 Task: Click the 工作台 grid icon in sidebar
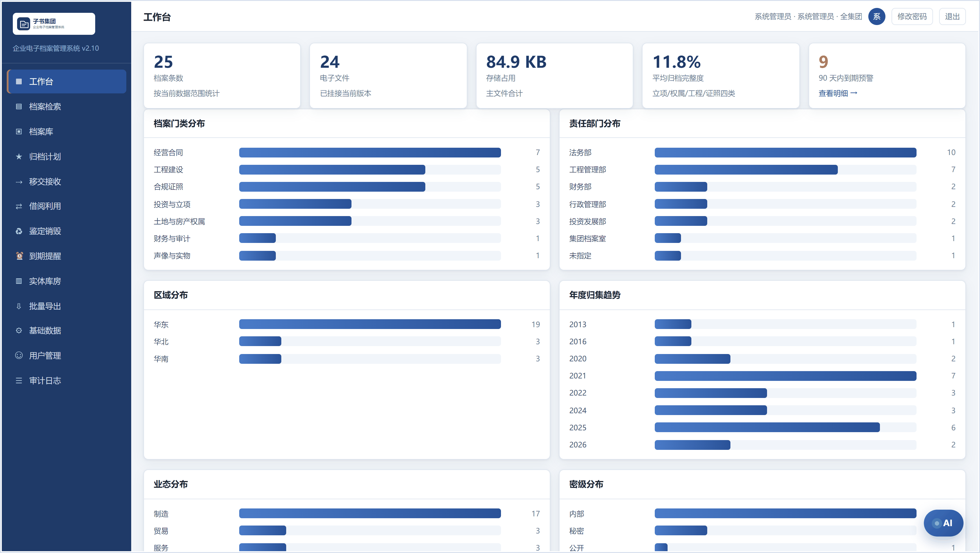pyautogui.click(x=19, y=81)
